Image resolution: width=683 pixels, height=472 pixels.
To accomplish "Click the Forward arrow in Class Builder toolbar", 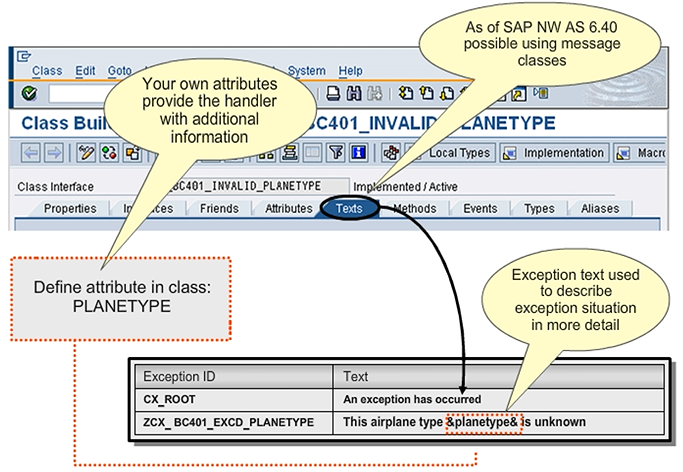I will tap(53, 153).
